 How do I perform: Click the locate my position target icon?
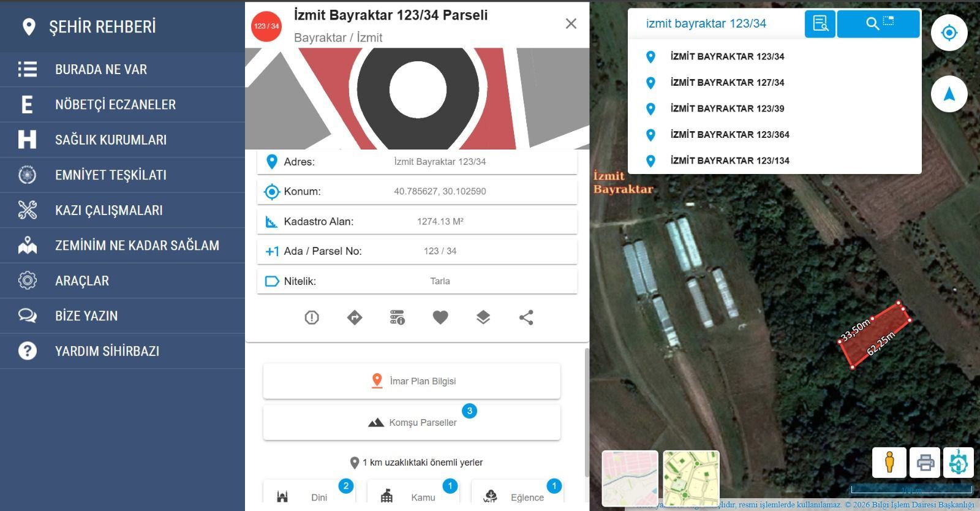(x=949, y=32)
